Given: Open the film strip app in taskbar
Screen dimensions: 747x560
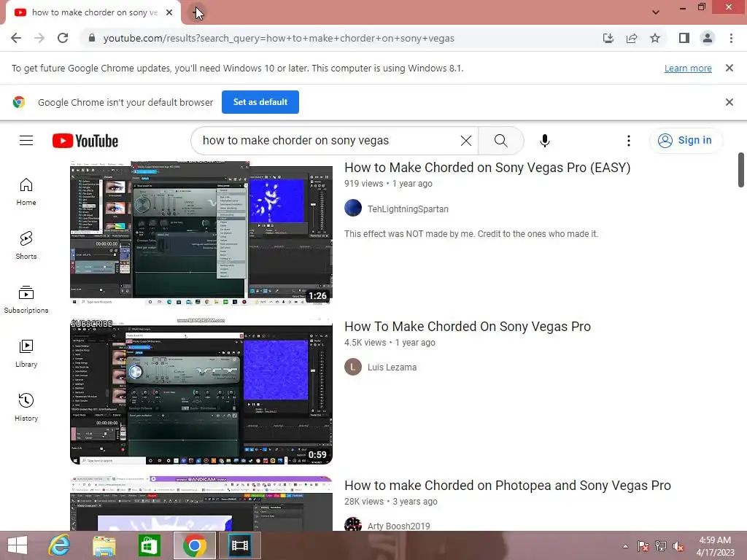Looking at the screenshot, I should point(239,545).
